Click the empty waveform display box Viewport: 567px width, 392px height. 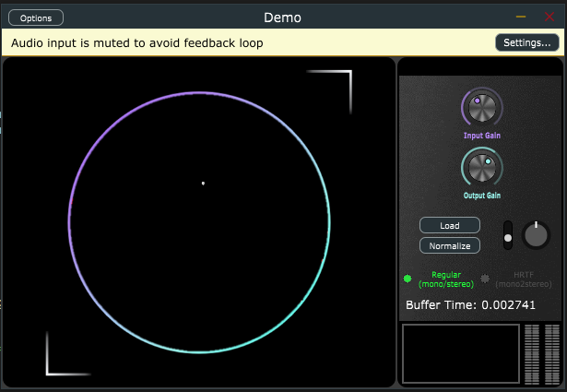461,353
